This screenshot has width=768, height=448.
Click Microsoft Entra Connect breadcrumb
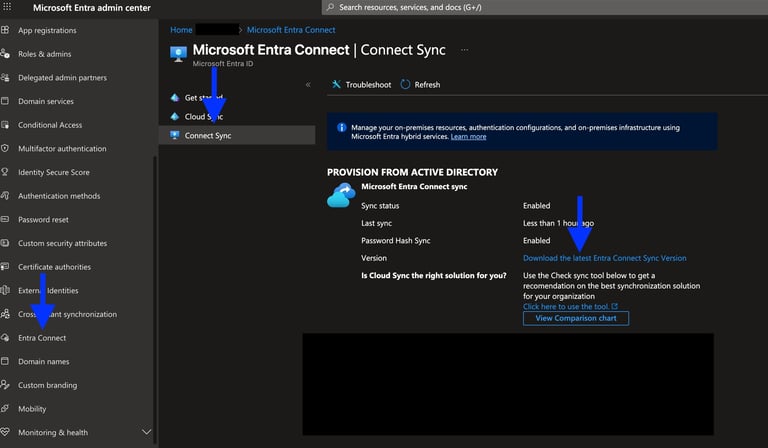click(291, 30)
